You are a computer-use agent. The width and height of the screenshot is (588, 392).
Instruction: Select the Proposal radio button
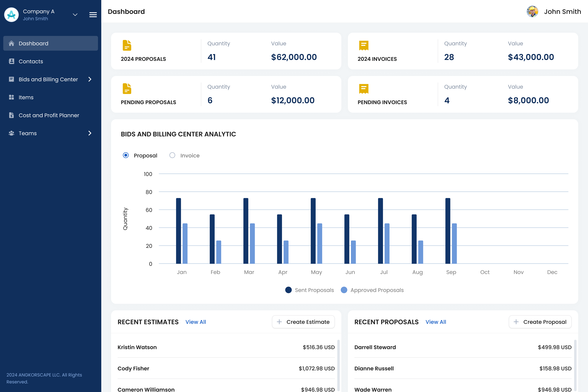click(x=126, y=155)
